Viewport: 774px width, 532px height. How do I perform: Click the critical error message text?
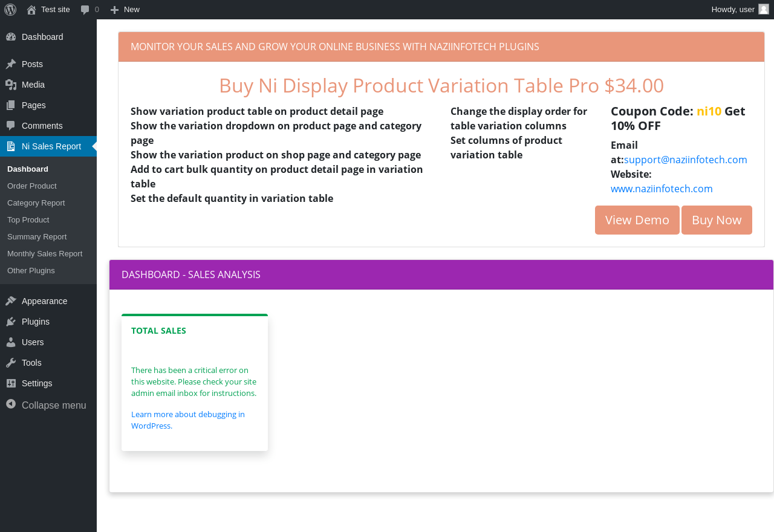[193, 381]
